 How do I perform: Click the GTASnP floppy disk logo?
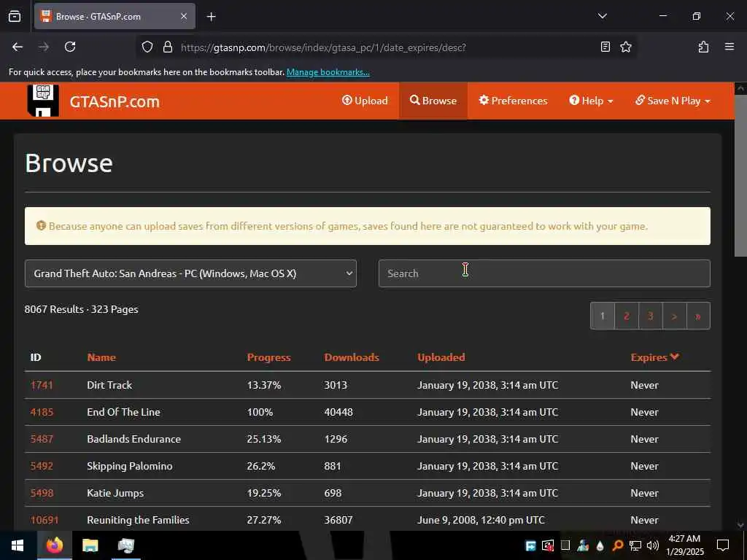43,101
